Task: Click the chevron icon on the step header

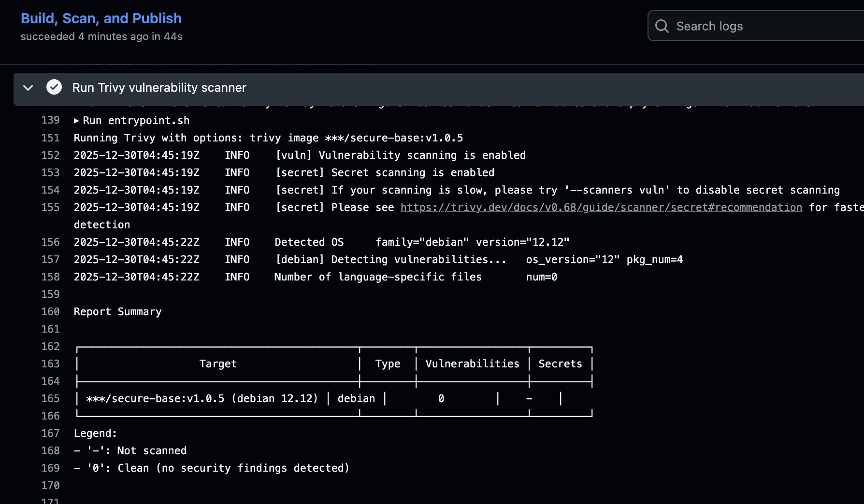Action: coord(28,88)
